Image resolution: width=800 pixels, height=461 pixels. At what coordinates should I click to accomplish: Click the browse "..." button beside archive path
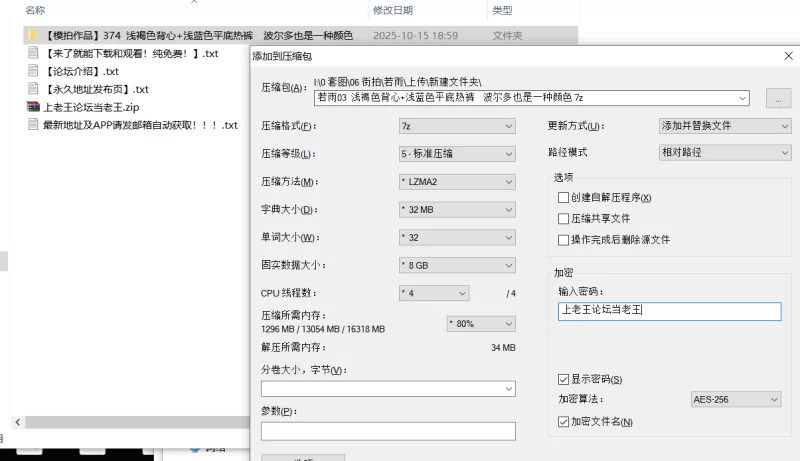point(778,98)
